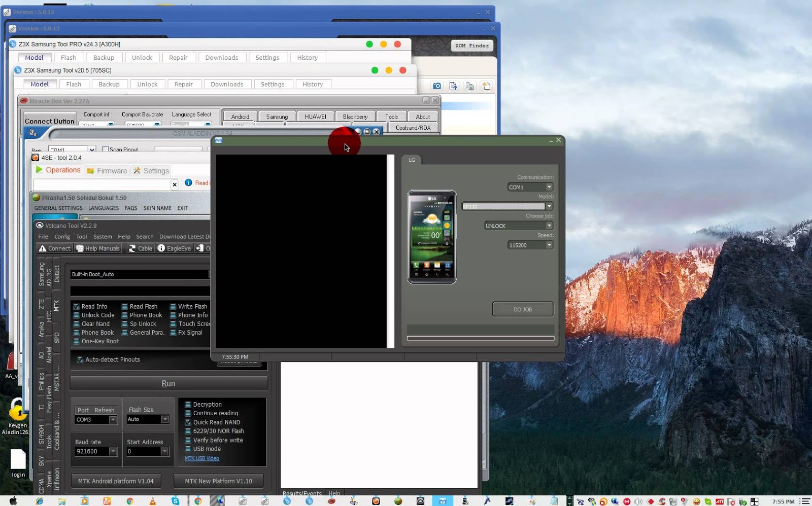Screen dimensions: 812x506
Task: Click the new note icon in the toolbar
Action: pyautogui.click(x=486, y=86)
